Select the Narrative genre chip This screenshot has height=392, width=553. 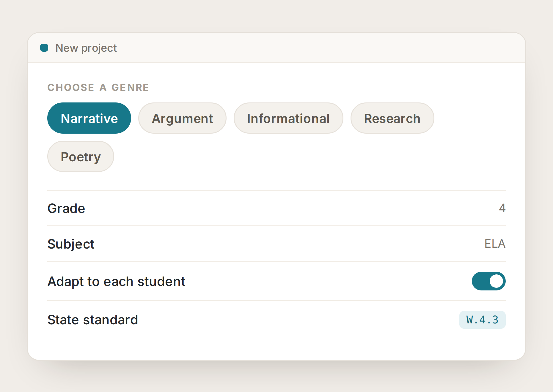coord(89,118)
